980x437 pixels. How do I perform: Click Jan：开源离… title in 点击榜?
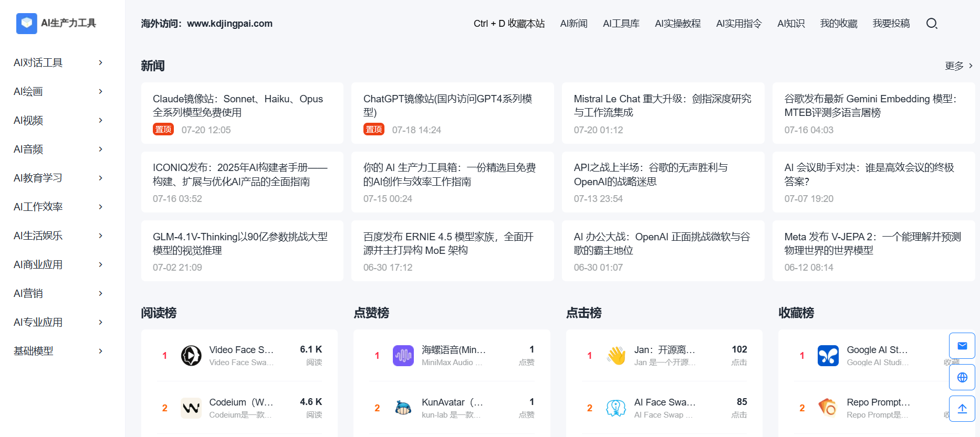point(665,350)
